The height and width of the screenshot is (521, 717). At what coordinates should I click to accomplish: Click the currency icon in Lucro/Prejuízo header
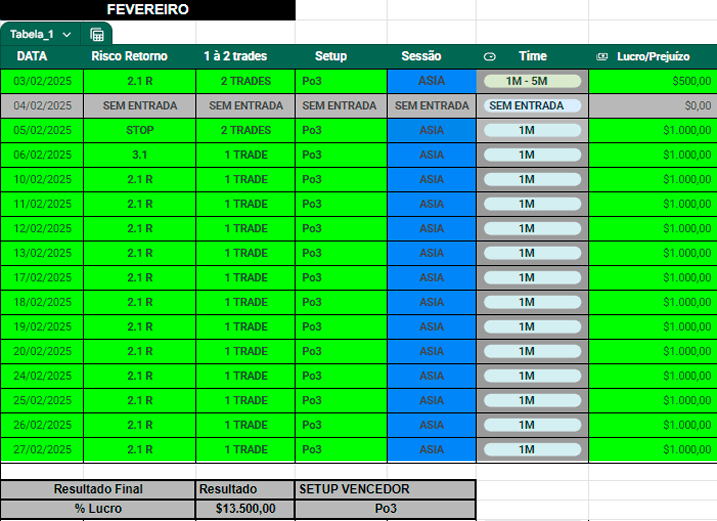click(602, 57)
